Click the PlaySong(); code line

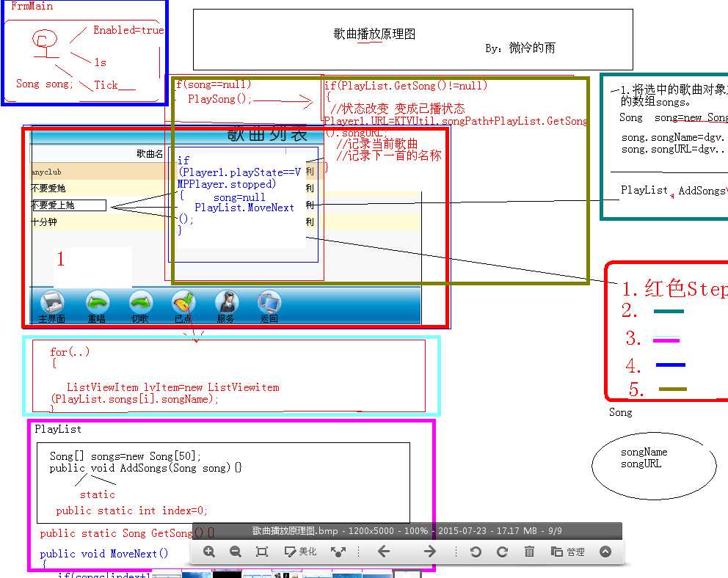point(219,99)
